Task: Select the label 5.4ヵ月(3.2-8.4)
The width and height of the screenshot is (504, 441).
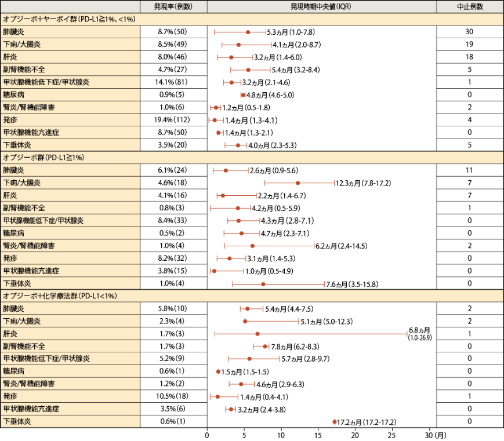Action: pyautogui.click(x=296, y=70)
